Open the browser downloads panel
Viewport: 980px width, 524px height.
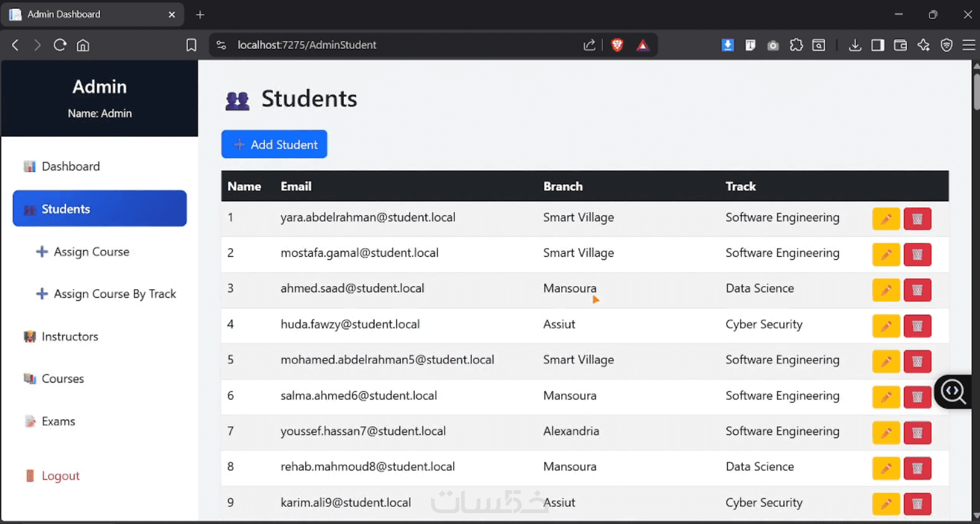tap(855, 45)
